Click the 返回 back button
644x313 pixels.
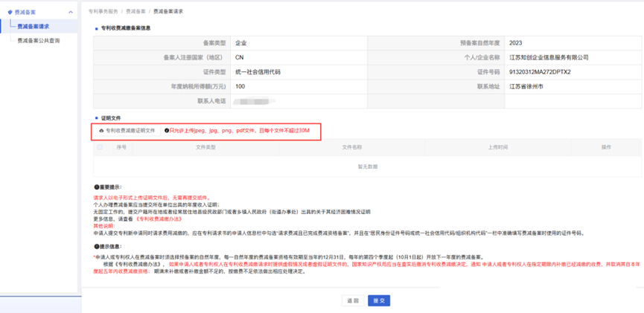353,300
